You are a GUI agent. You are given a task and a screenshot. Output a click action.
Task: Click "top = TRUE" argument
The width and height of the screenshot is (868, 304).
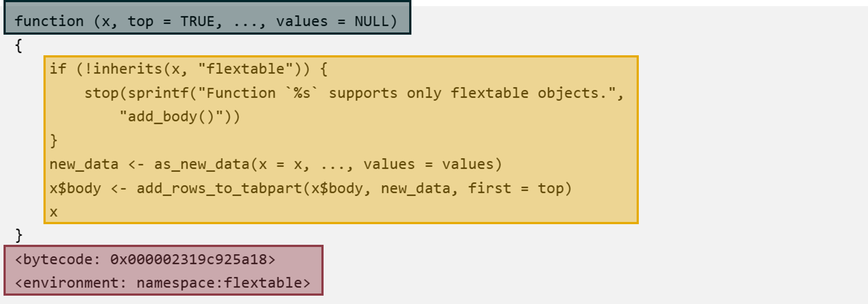point(171,21)
